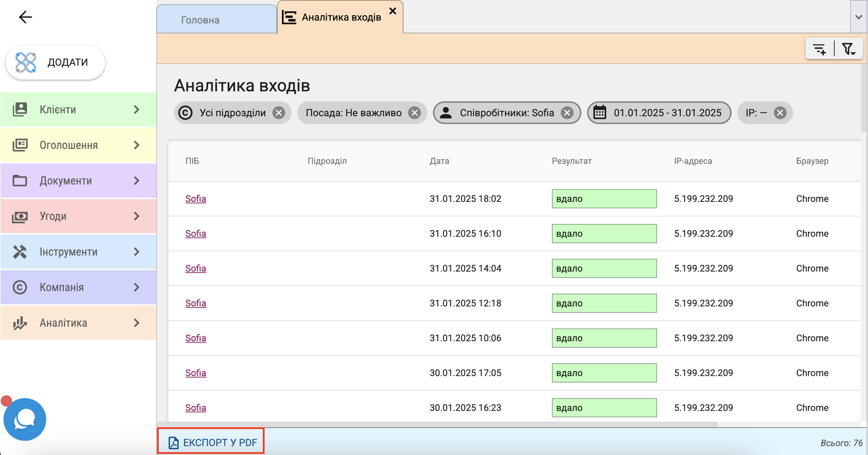Click the back arrow icon
The width and height of the screenshot is (868, 455).
pyautogui.click(x=25, y=17)
